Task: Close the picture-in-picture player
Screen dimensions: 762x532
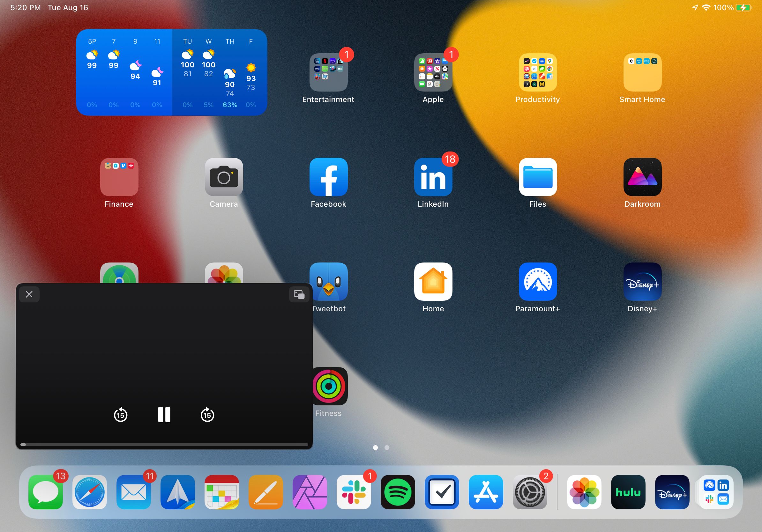Action: point(29,294)
